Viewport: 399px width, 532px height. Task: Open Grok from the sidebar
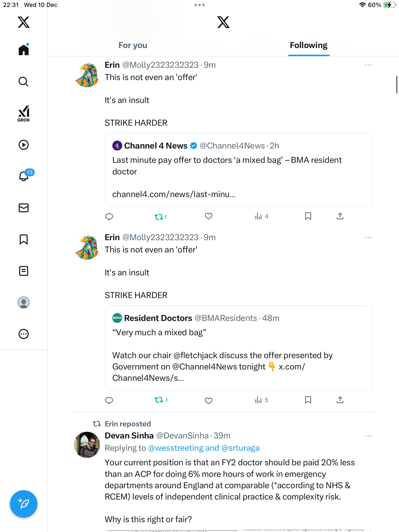pos(24,114)
